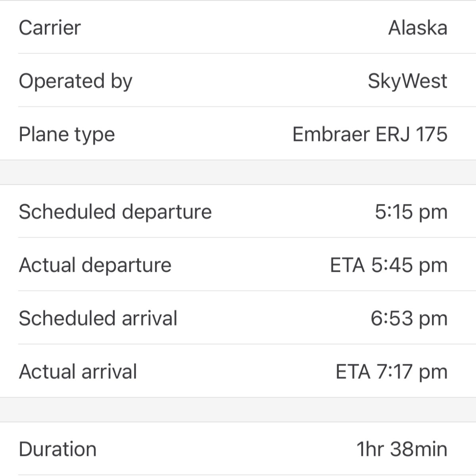The height and width of the screenshot is (476, 476).
Task: Select Embraer ERJ 175 plane value
Action: click(370, 134)
